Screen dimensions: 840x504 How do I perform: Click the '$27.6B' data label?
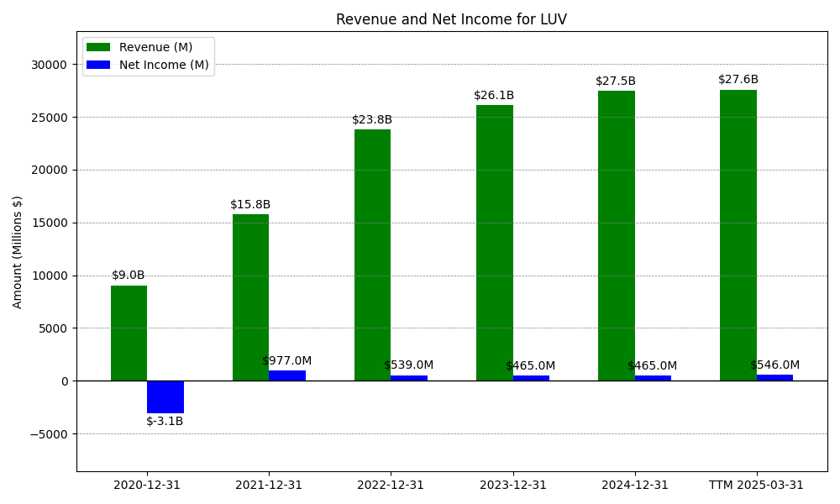(x=738, y=80)
